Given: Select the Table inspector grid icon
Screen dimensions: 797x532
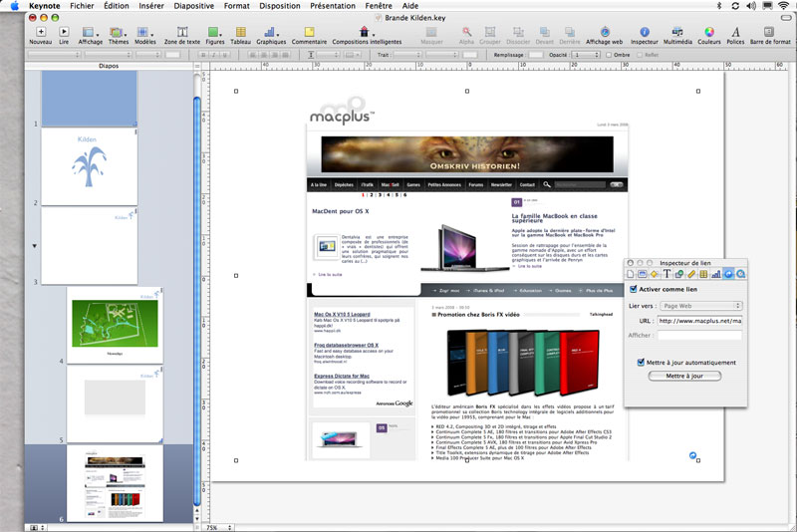Looking at the screenshot, I should 703,274.
